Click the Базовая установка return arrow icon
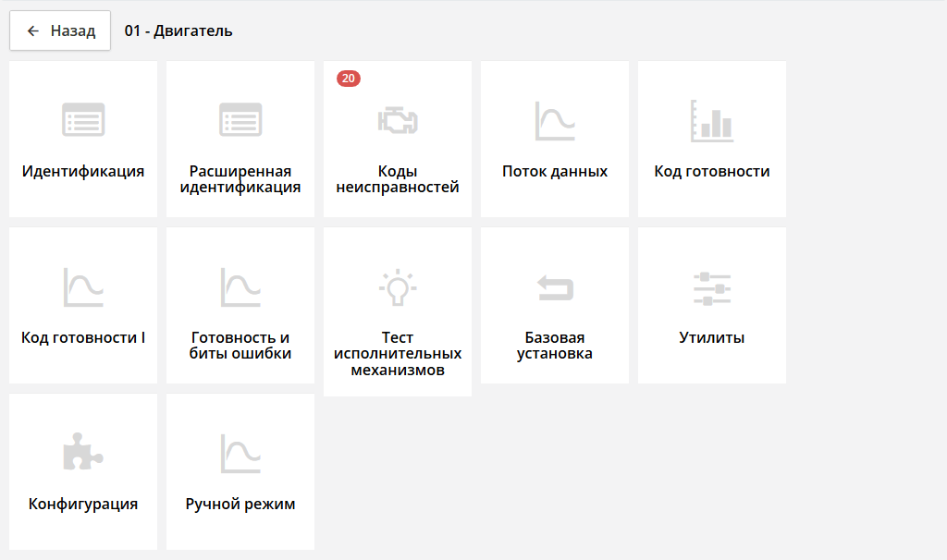The width and height of the screenshot is (947, 560). pos(555,288)
